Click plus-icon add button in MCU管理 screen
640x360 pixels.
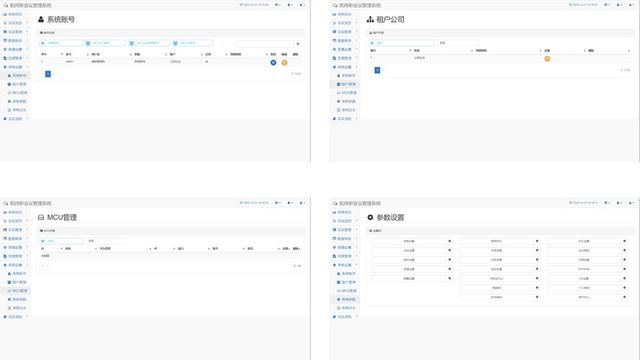(x=61, y=241)
